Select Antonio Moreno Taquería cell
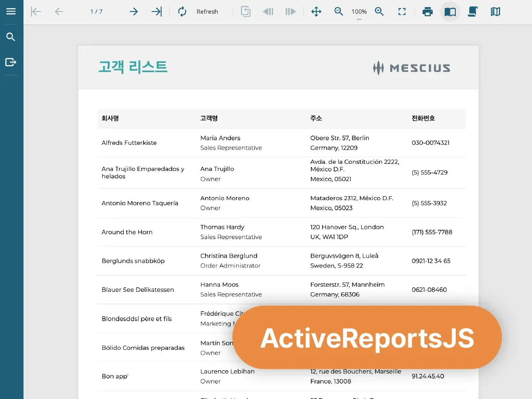Viewport: 532px width, 399px height. point(140,203)
